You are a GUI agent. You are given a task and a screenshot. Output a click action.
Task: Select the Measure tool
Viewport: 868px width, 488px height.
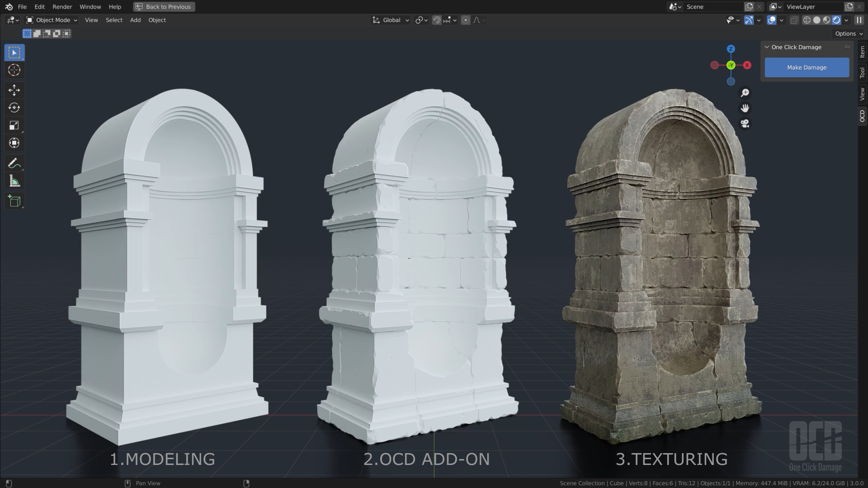point(14,180)
